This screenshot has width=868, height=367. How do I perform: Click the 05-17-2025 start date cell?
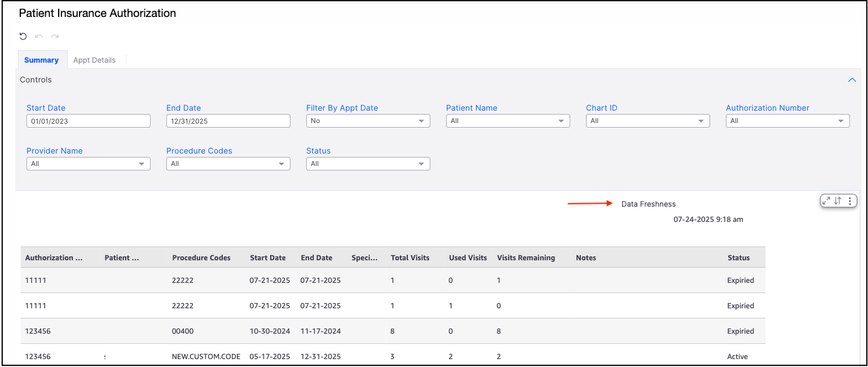pos(270,356)
